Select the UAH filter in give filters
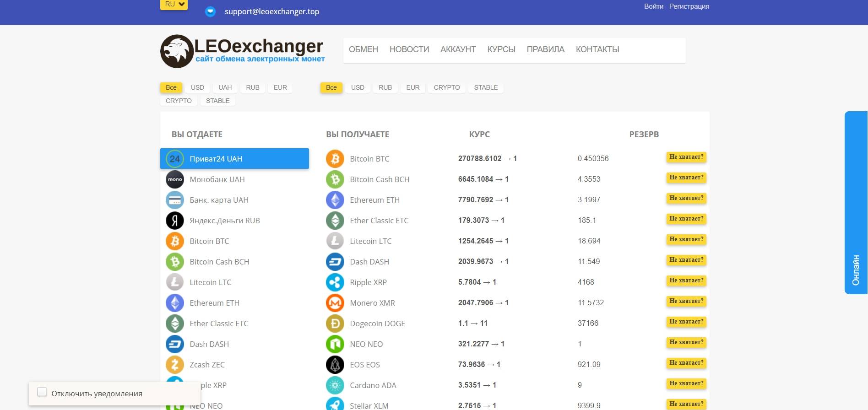The image size is (868, 410). coord(225,87)
